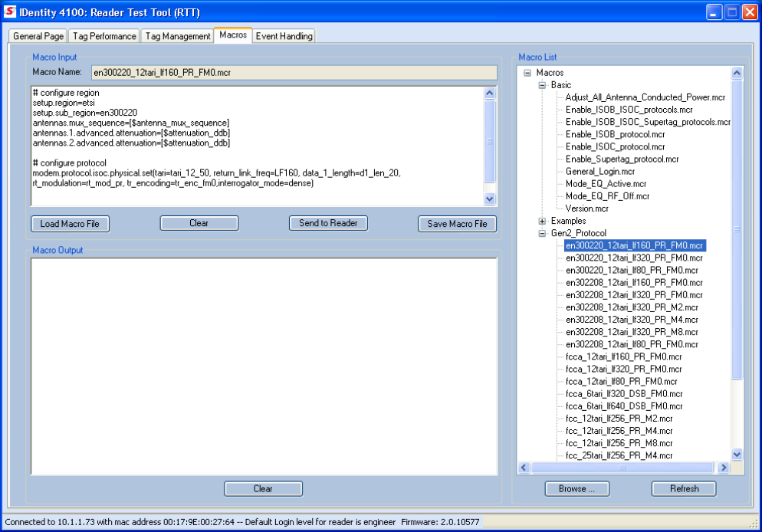
Task: Select fcca_12tari_lf320_PR_FM0.mcr
Action: click(x=623, y=369)
